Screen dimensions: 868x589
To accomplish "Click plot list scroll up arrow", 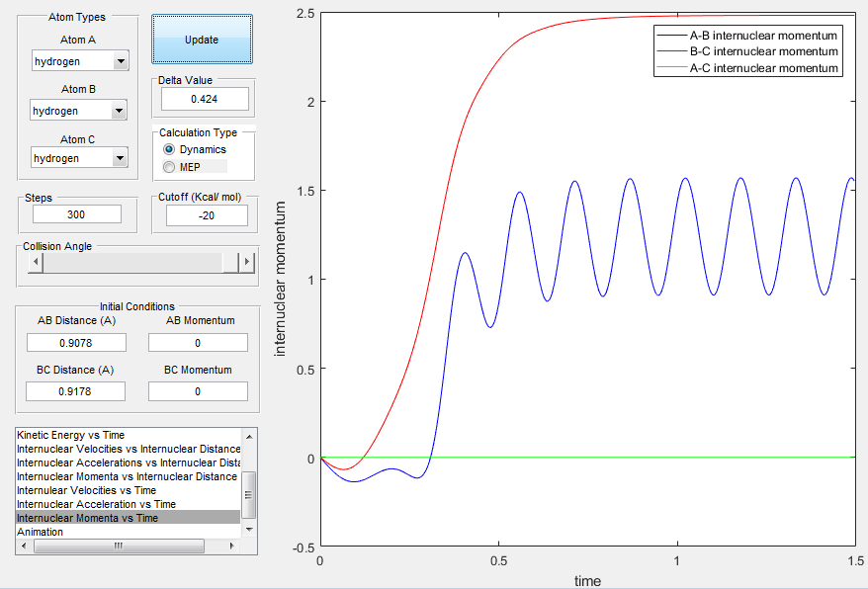I will (249, 436).
